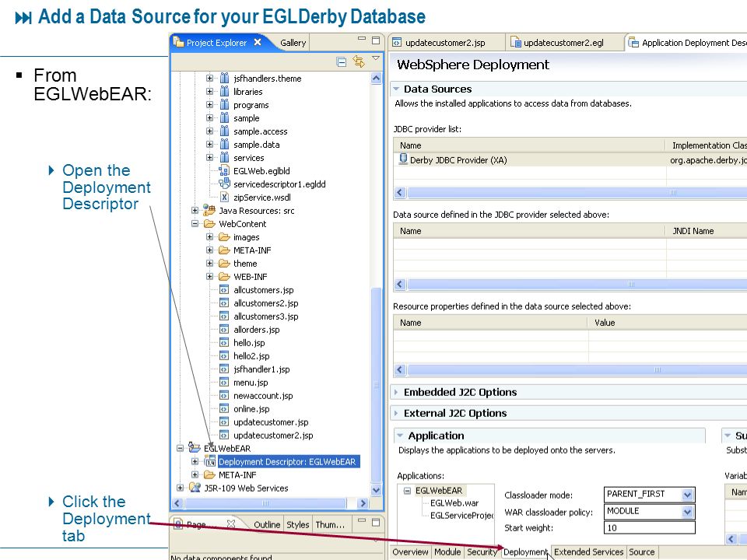
Task: Close the Project Explorer tab
Action: 258,42
